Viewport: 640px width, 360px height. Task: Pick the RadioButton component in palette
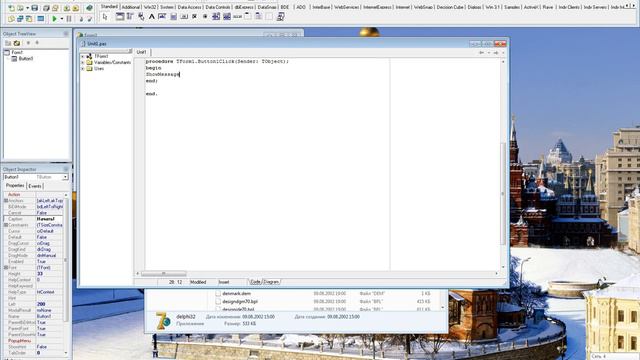coord(205,17)
